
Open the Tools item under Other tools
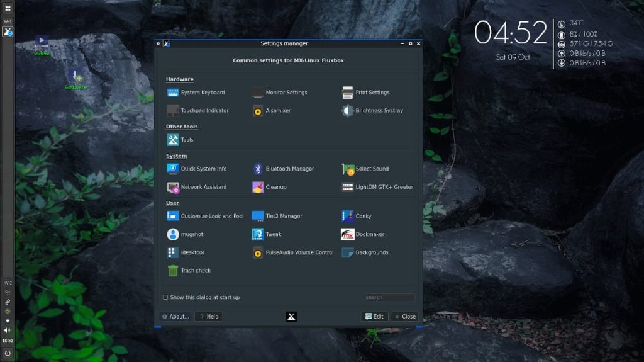point(180,140)
